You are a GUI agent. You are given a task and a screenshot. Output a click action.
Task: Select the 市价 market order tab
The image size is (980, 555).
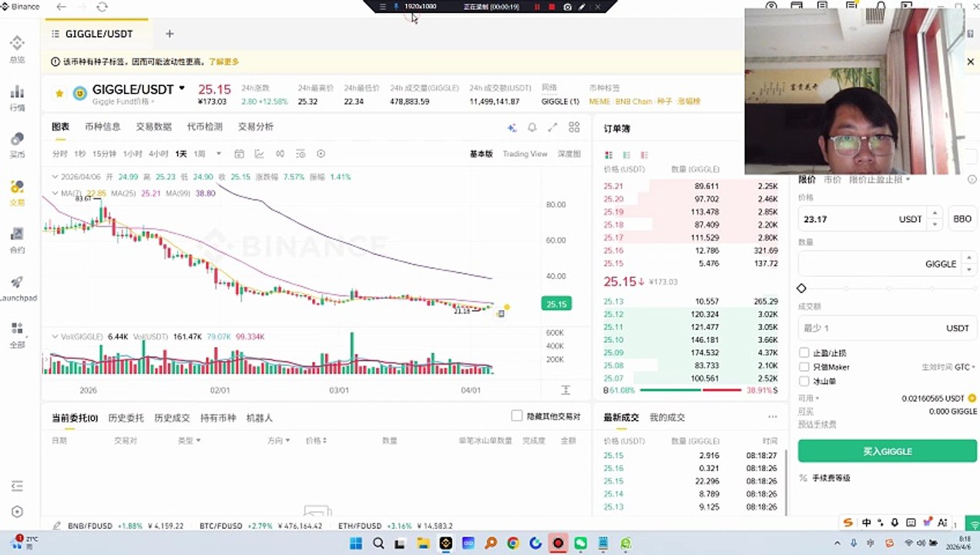coord(832,180)
